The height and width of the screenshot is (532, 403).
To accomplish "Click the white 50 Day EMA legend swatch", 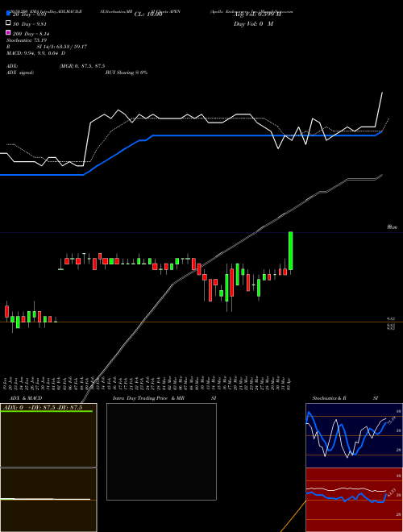I will coord(8,23).
